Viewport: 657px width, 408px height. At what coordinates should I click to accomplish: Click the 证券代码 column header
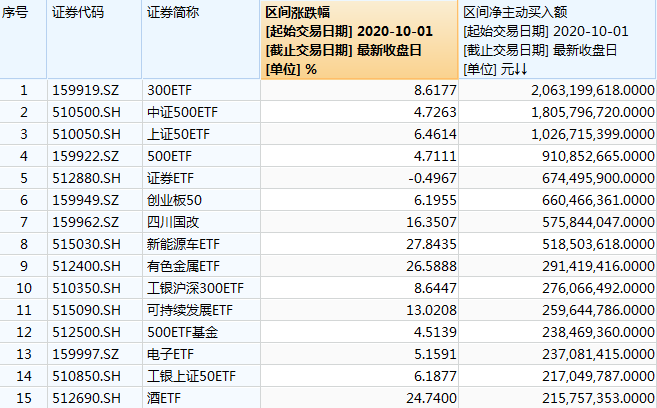click(x=94, y=39)
